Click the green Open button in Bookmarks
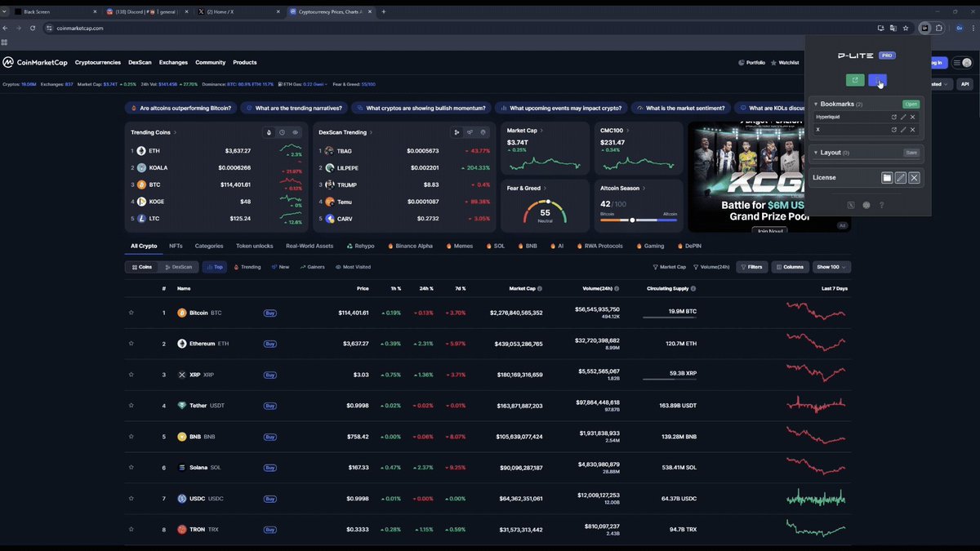Screen dimensions: 980x551 911,104
